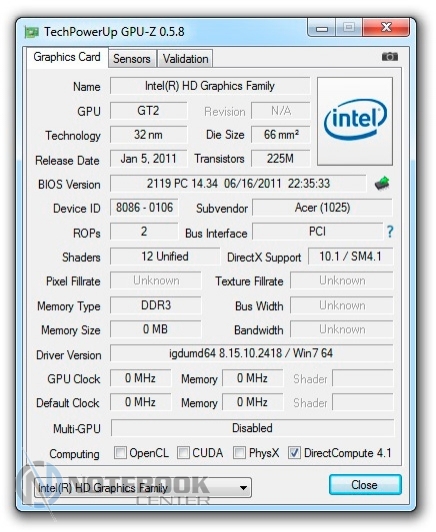Open the Validation tab
Image resolution: width=436 pixels, height=532 pixels.
pyautogui.click(x=185, y=59)
